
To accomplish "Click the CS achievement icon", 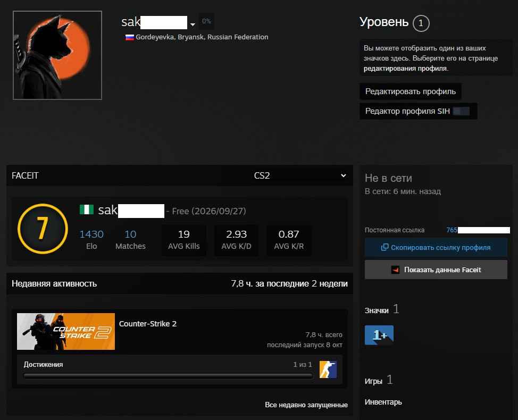I will click(x=328, y=369).
